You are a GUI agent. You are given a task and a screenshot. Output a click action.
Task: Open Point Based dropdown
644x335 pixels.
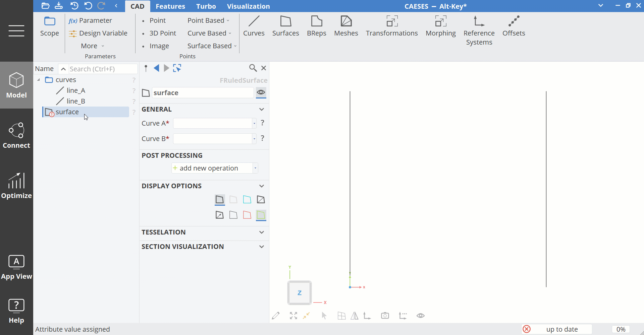pos(209,20)
